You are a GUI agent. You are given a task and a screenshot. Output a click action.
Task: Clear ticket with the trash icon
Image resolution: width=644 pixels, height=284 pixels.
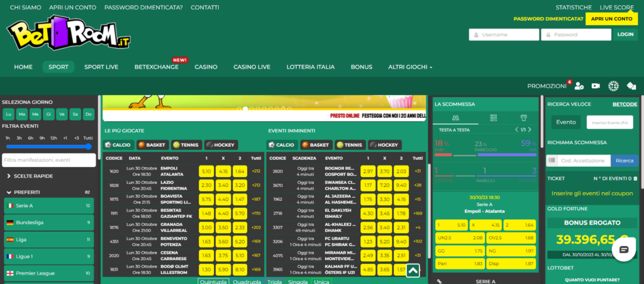(x=635, y=178)
